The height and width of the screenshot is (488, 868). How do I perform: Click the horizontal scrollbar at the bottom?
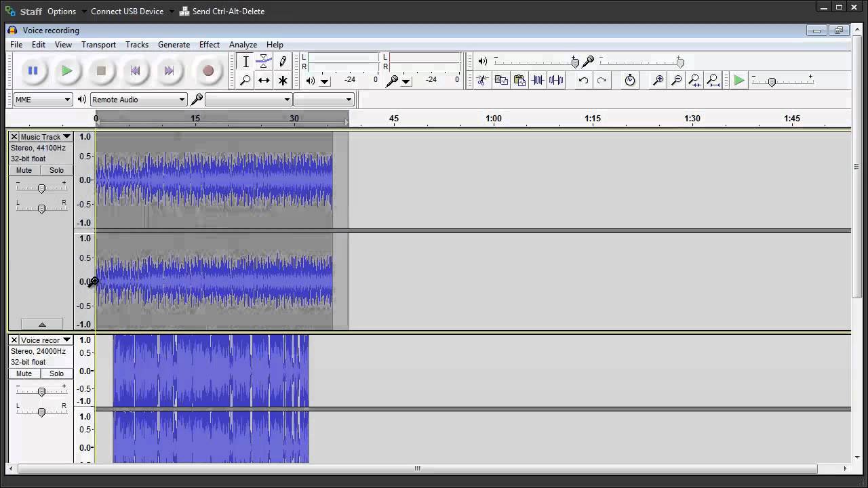418,468
